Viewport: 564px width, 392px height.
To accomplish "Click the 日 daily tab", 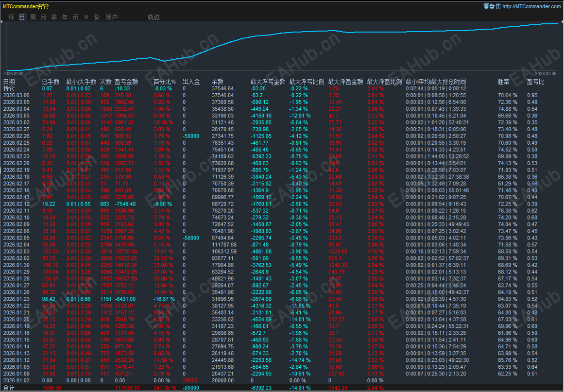I will tap(22, 17).
